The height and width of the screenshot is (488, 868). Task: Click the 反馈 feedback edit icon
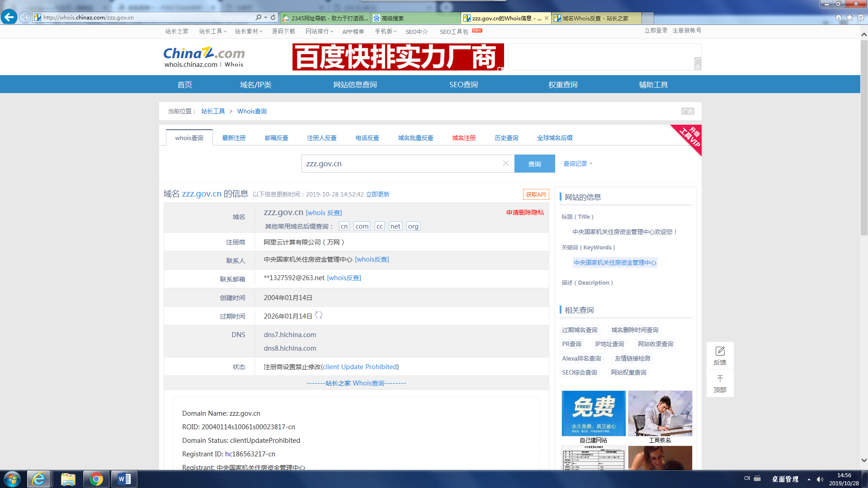[720, 351]
